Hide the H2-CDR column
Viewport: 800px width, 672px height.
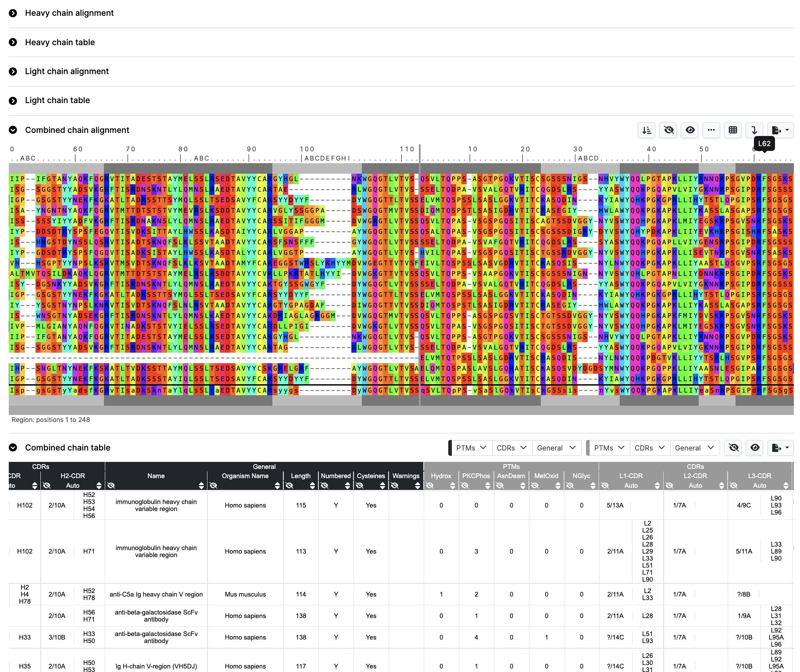click(46, 486)
